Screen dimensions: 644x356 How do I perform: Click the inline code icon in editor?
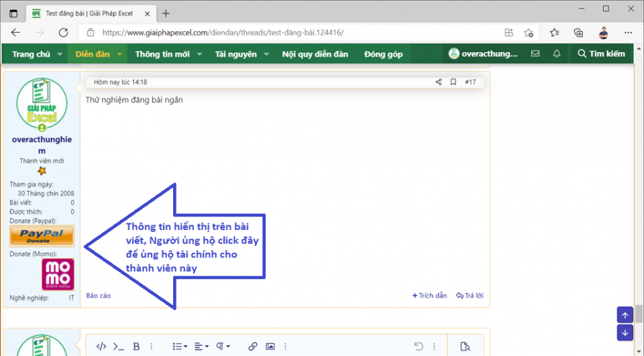[x=118, y=347]
